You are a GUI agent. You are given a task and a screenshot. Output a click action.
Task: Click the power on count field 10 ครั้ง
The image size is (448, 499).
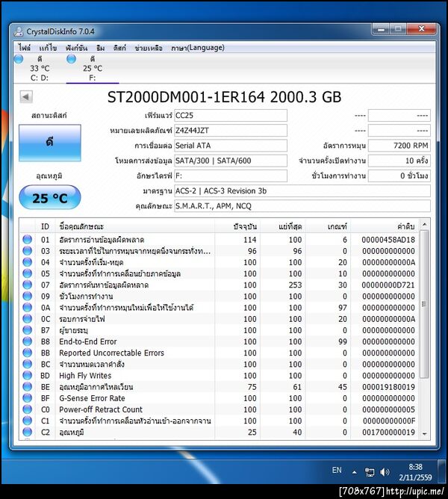399,161
